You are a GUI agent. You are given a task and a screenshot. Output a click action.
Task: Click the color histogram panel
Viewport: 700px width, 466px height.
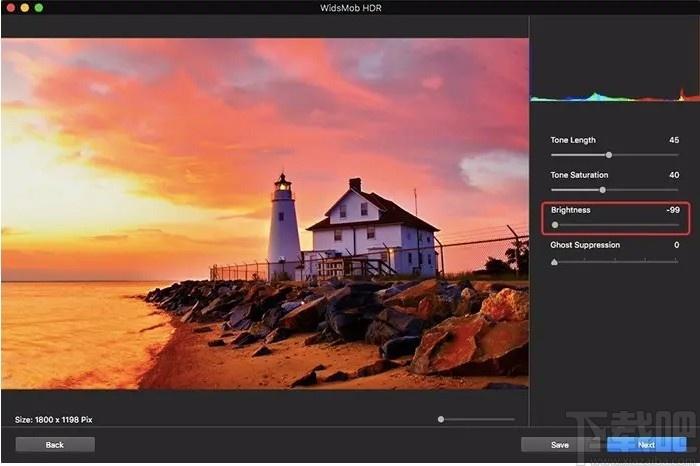[x=615, y=96]
